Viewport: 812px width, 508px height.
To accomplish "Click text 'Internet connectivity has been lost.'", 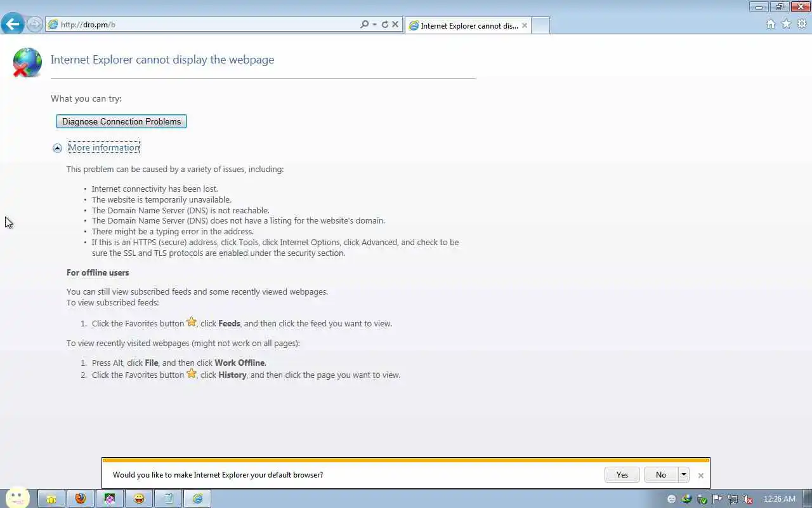I will 155,189.
